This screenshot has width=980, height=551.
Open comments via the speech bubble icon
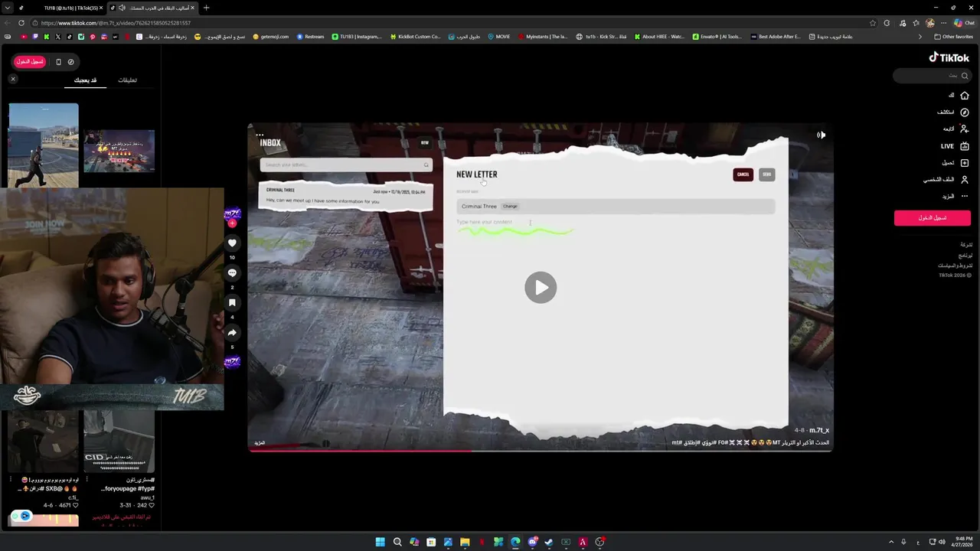tap(232, 272)
